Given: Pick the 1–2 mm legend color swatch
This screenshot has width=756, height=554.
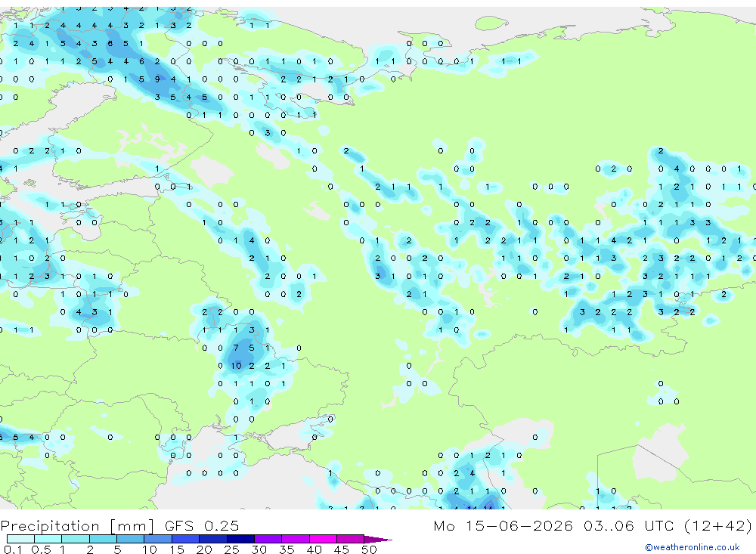Looking at the screenshot, I should 76,539.
